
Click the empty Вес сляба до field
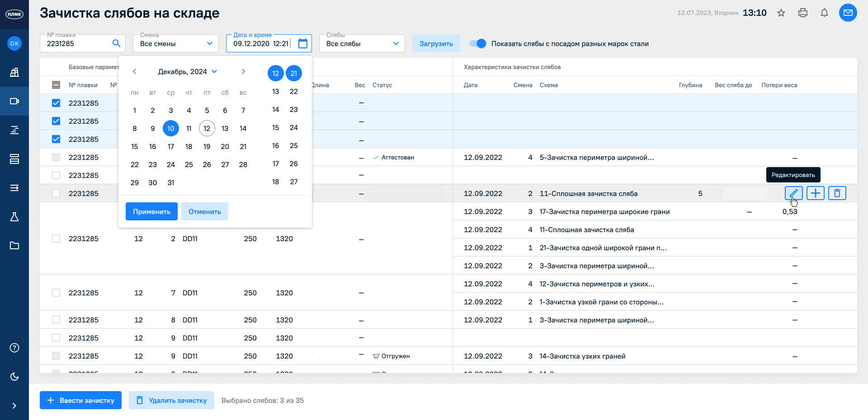744,193
